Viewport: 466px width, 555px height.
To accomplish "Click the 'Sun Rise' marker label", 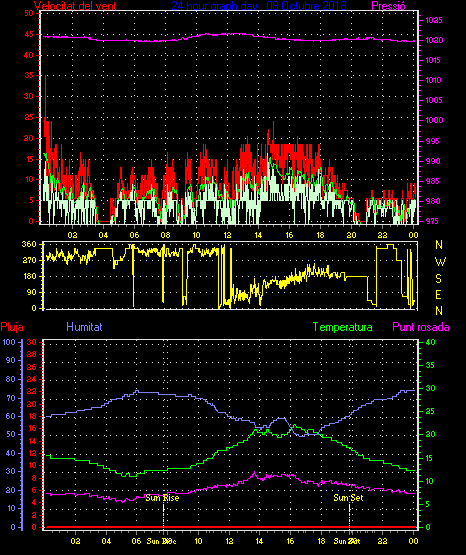I will point(162,498).
